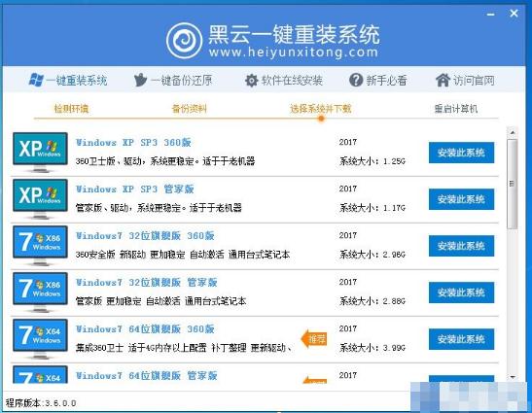Open the Windows XP SP3 管家版 title link
The image size is (532, 413).
pyautogui.click(x=134, y=189)
